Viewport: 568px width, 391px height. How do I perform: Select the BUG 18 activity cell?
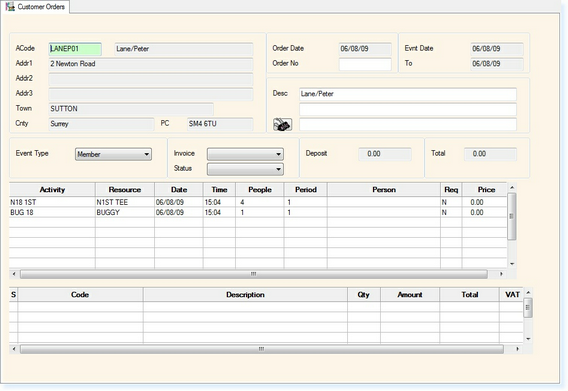pyautogui.click(x=52, y=212)
